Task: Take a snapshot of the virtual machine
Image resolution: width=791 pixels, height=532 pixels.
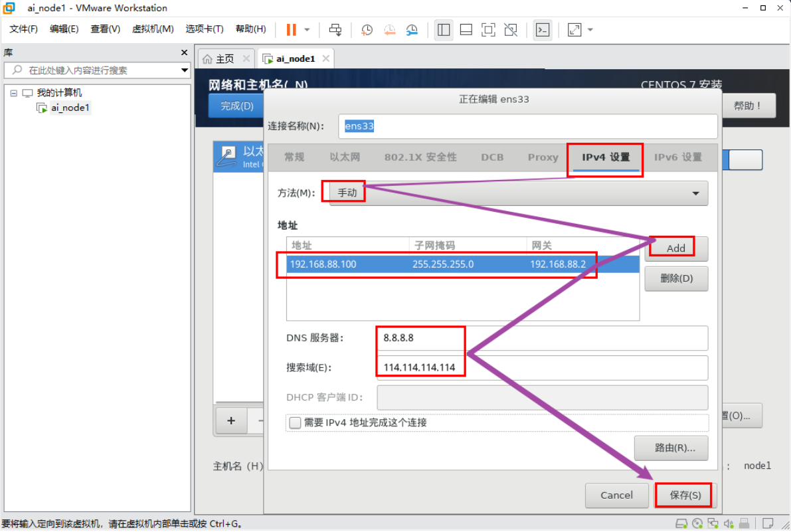Action: click(366, 30)
